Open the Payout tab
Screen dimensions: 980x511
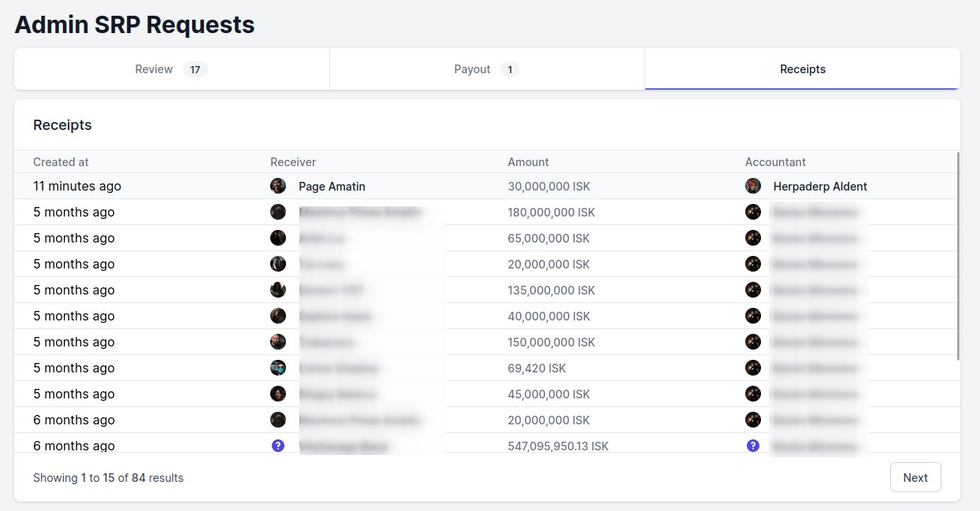(x=487, y=69)
